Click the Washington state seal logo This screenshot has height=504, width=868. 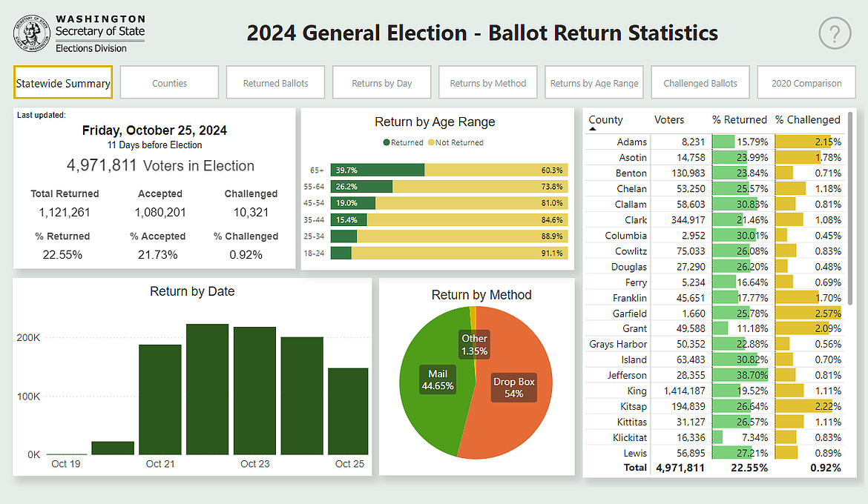31,33
